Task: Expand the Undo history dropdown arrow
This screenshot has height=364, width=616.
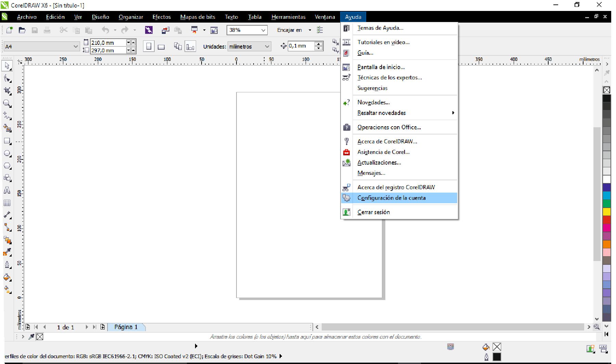Action: click(x=115, y=30)
